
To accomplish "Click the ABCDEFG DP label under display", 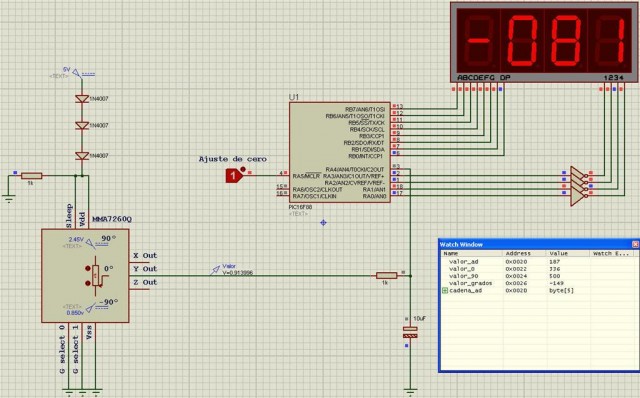I will pyautogui.click(x=483, y=78).
